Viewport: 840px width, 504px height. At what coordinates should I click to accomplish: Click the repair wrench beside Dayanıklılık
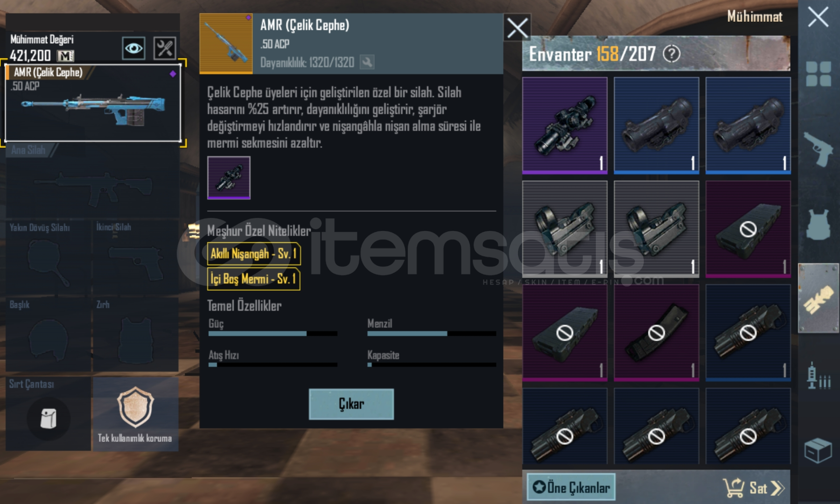367,62
